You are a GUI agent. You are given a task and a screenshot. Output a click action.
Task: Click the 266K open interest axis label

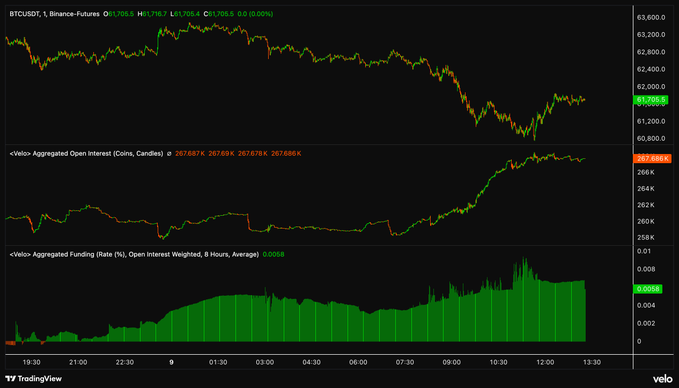pos(646,172)
